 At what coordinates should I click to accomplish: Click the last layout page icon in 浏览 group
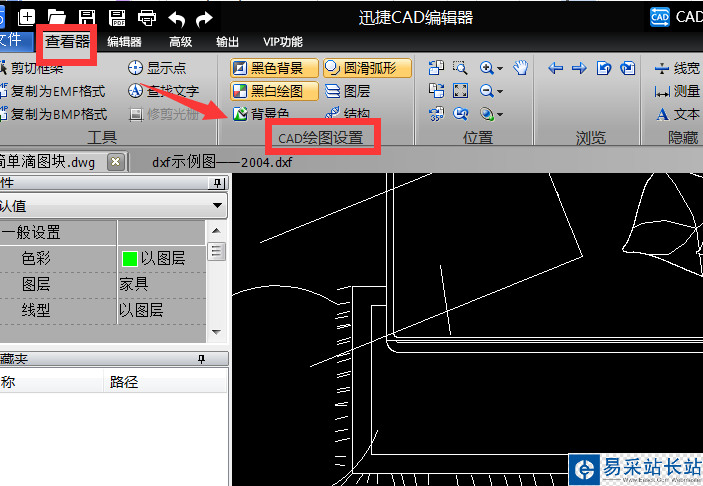point(628,68)
